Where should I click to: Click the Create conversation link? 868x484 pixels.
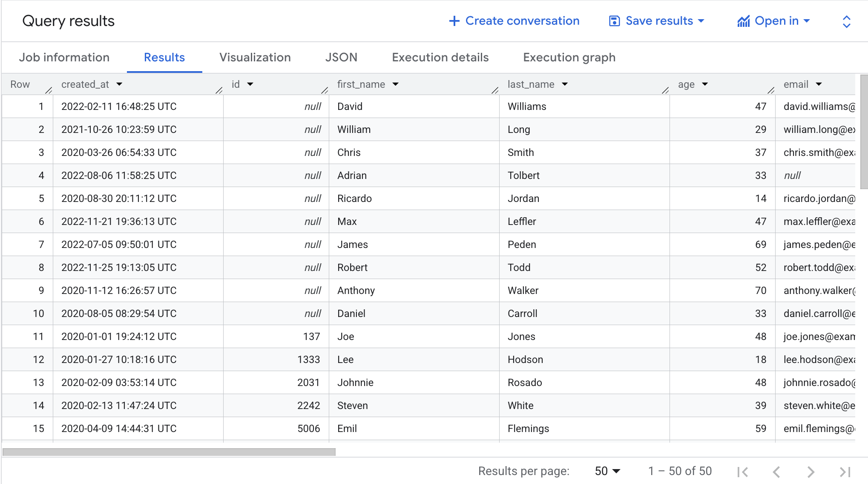coord(522,21)
